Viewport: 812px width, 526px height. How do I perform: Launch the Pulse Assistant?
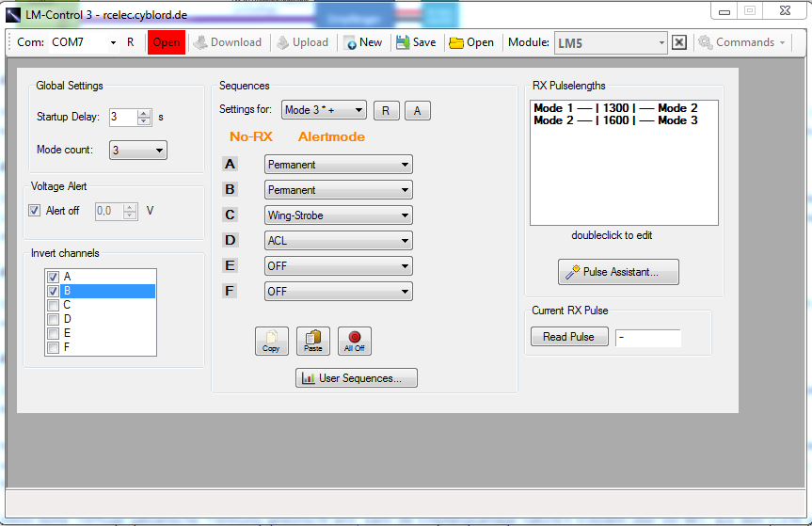click(x=618, y=272)
